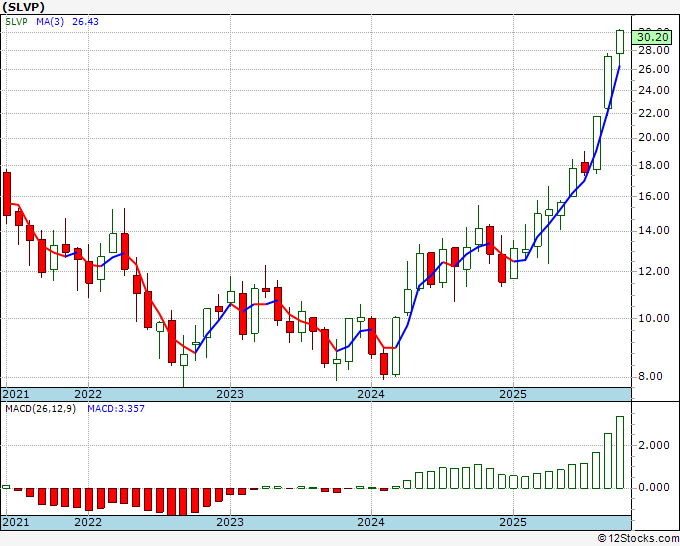Click 2021 on the price chart timeline
Image resolution: width=680 pixels, height=546 pixels.
point(16,394)
